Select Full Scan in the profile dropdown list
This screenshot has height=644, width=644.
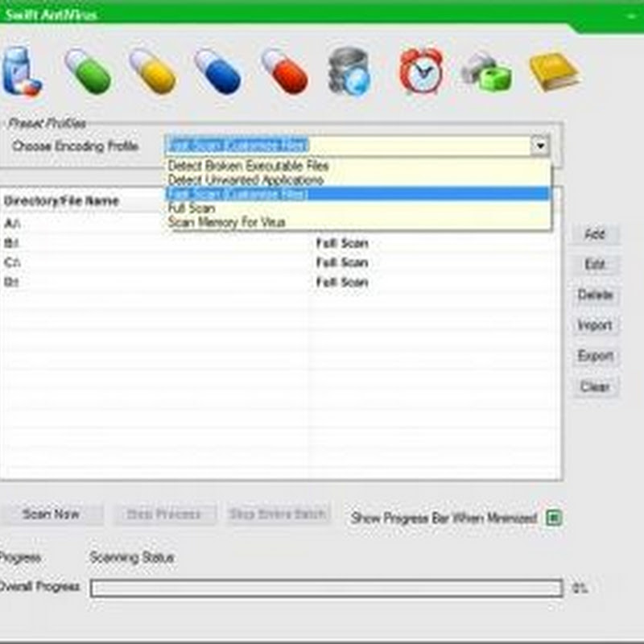[357, 208]
